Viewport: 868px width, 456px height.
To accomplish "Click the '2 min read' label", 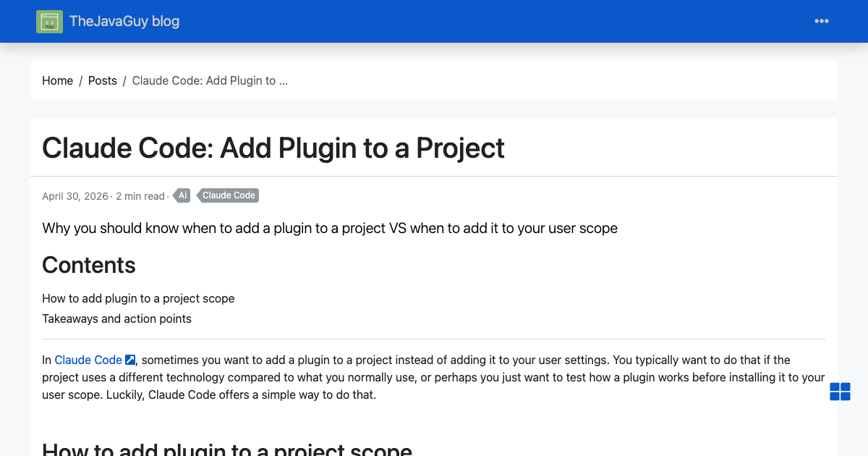I will (x=140, y=196).
